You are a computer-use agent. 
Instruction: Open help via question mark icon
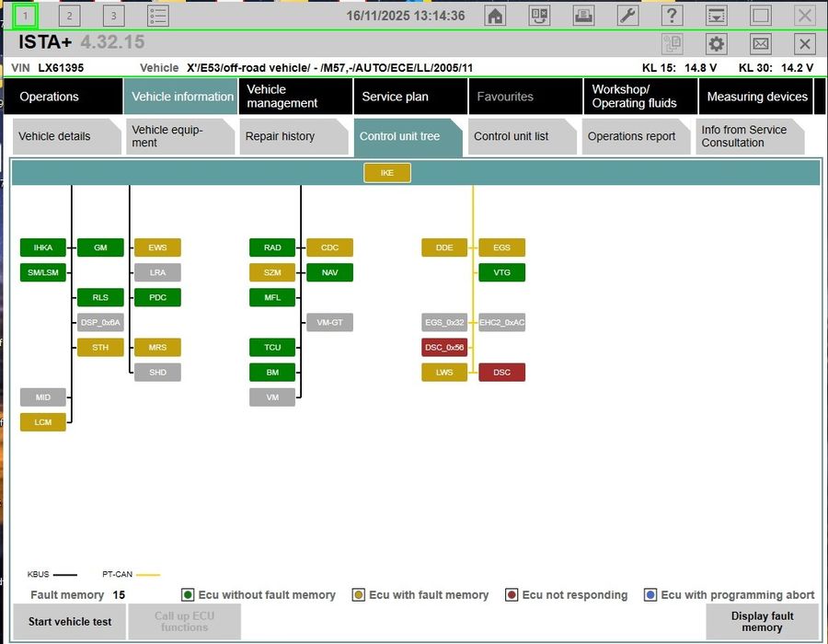[x=672, y=16]
